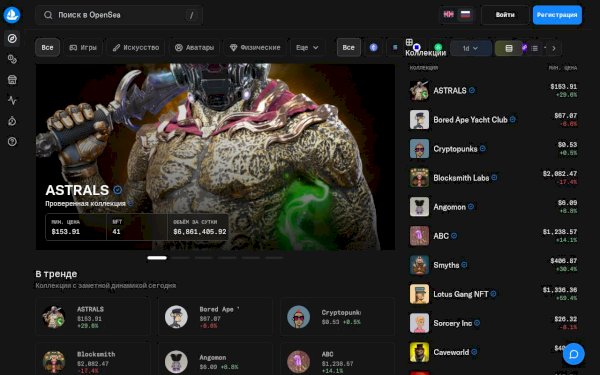Viewport: 600px width, 375px height.
Task: Click the Sorcery Inc avatar icon
Action: click(419, 323)
